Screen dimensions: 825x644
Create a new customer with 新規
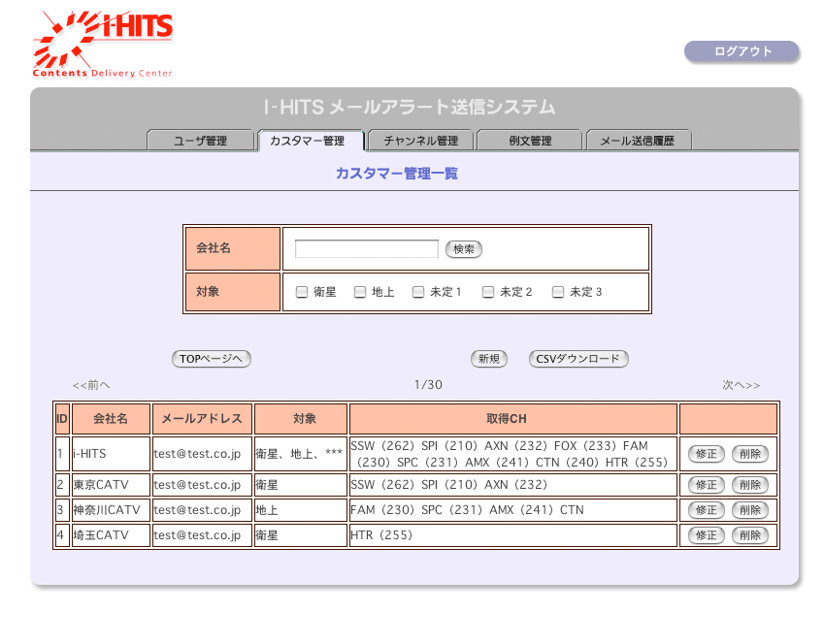(489, 359)
